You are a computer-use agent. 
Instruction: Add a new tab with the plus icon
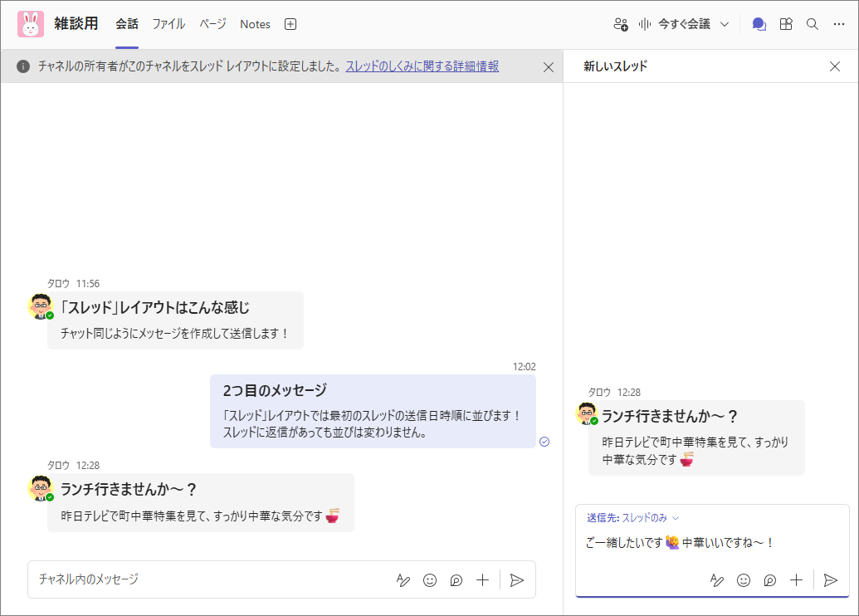pos(290,24)
